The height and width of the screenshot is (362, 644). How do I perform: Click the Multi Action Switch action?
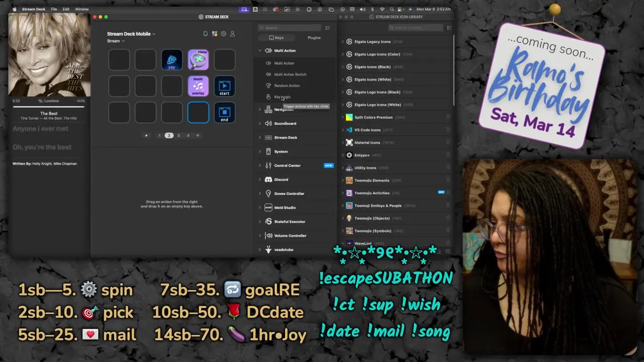click(290, 74)
